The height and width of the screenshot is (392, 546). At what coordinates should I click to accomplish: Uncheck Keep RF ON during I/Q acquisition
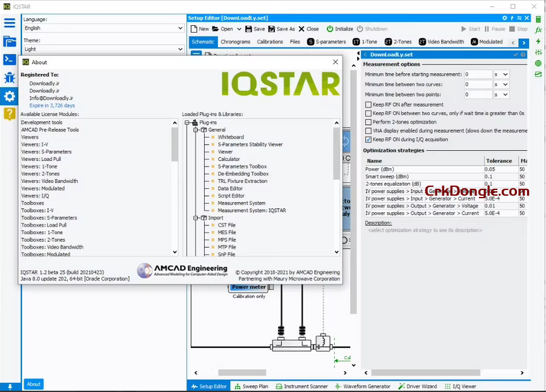[368, 140]
